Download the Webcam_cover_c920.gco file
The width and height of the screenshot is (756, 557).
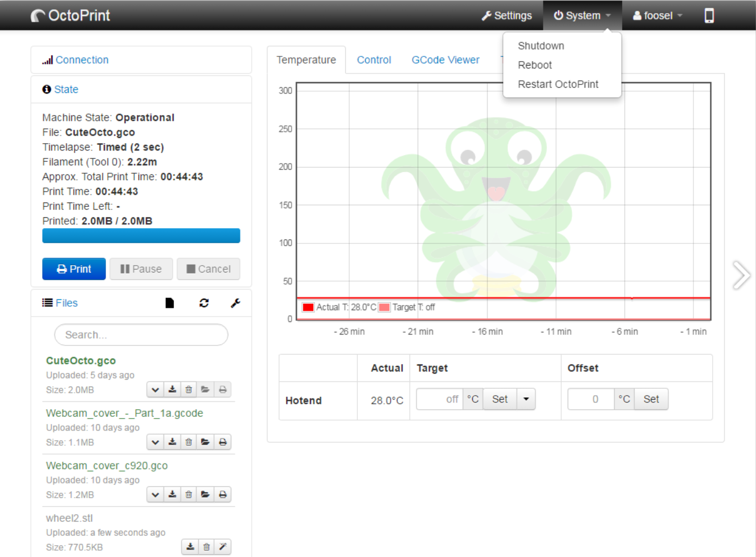point(172,494)
